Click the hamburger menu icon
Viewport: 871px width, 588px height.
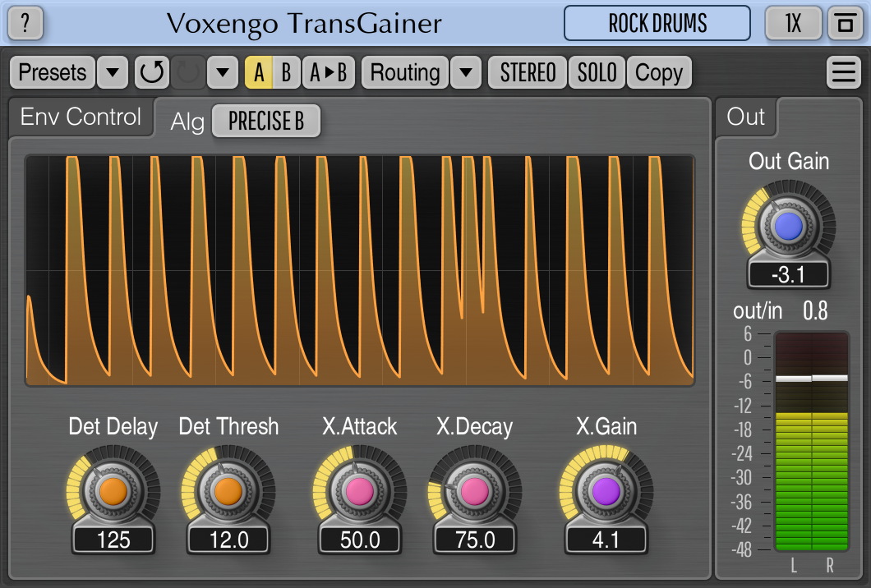point(843,72)
